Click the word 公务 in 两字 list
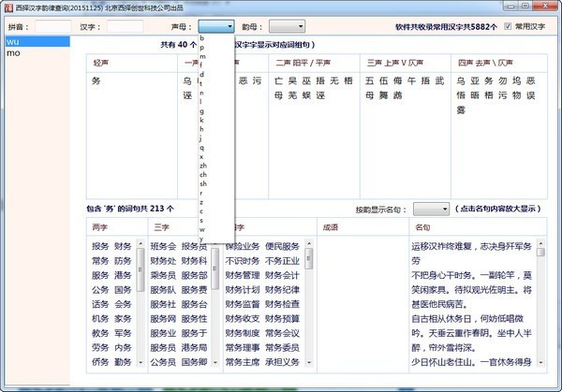This screenshot has width=562, height=392. click(x=100, y=290)
